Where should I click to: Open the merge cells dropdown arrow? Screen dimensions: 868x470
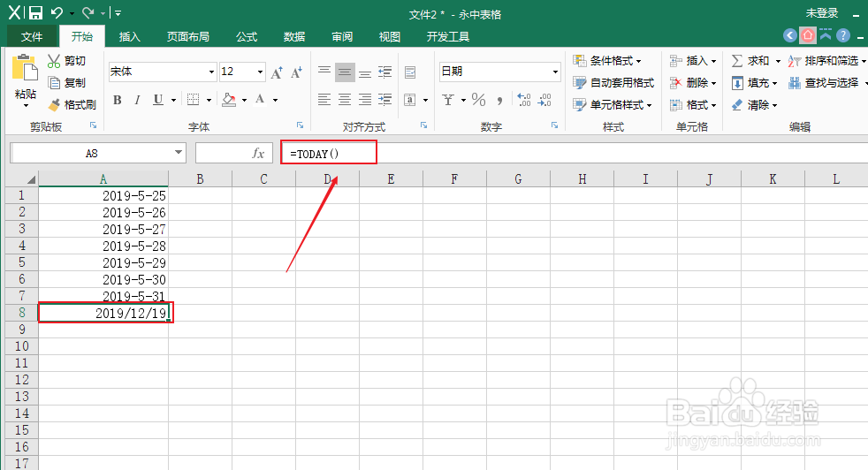pos(425,100)
